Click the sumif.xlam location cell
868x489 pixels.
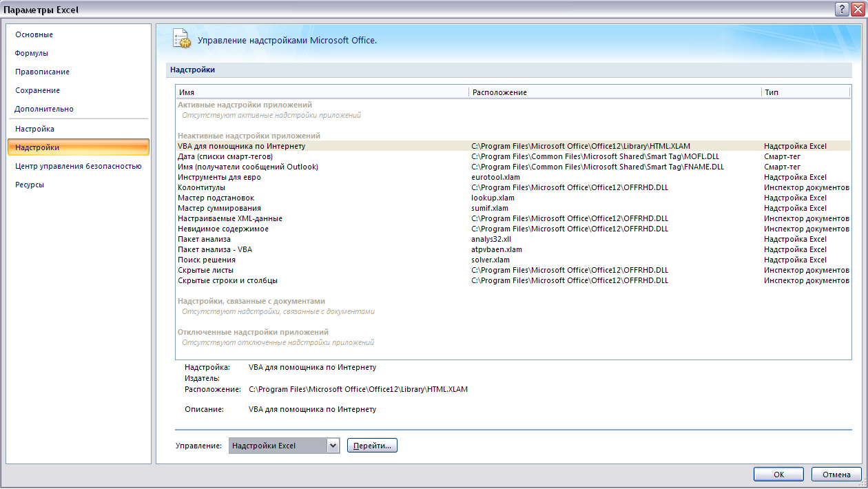click(x=490, y=208)
